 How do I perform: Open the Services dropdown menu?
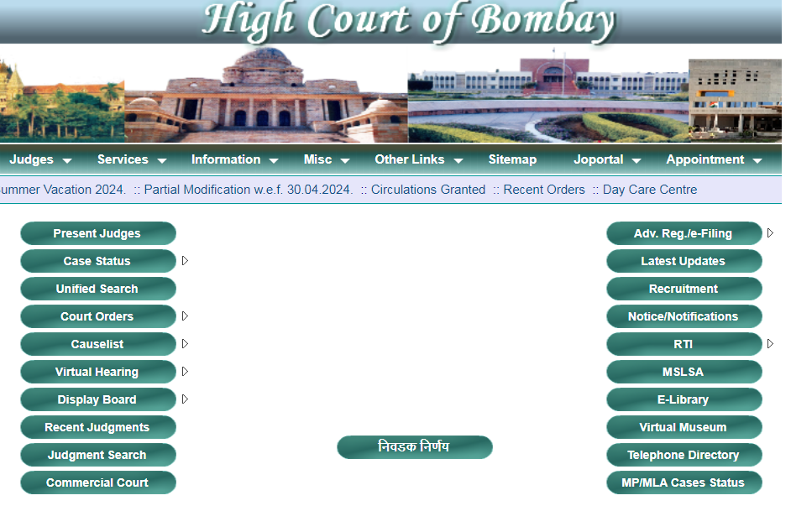point(132,160)
